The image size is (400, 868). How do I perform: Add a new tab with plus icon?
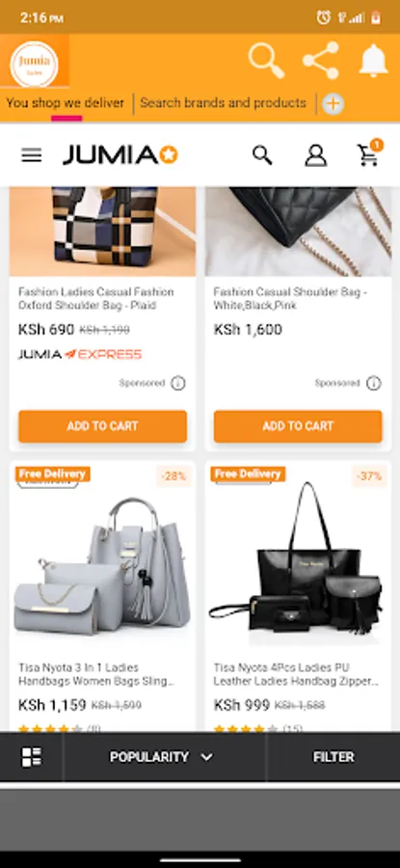[x=333, y=103]
